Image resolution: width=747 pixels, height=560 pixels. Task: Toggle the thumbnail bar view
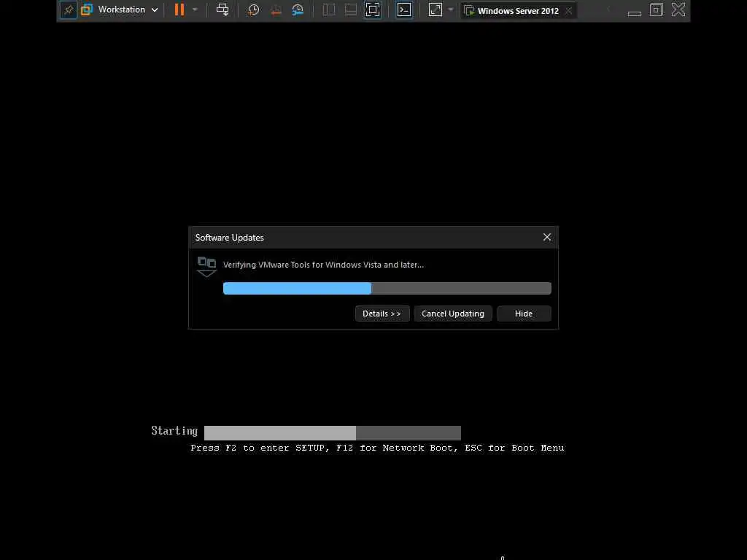[x=351, y=9]
